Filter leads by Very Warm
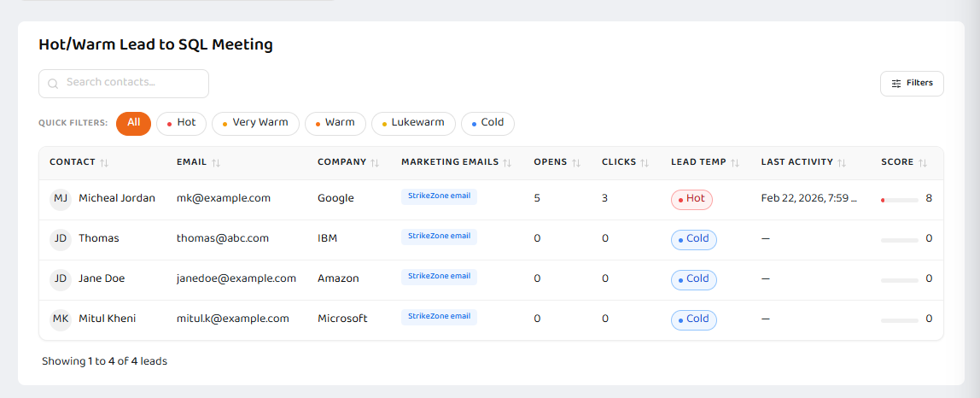 coord(255,123)
